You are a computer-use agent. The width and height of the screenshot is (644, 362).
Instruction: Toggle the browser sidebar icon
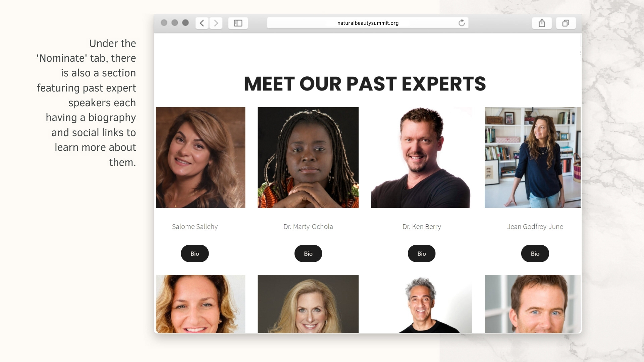(238, 23)
